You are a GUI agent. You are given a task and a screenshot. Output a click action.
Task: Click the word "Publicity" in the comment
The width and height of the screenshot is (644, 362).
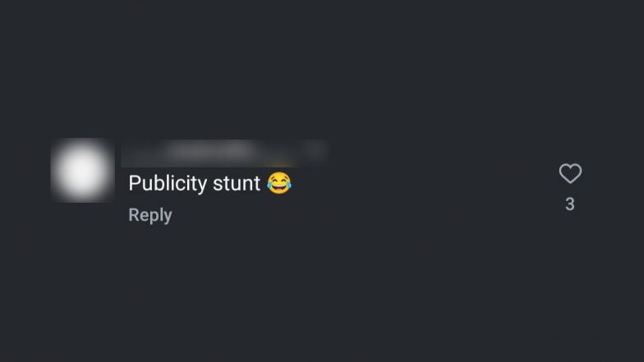pyautogui.click(x=168, y=184)
